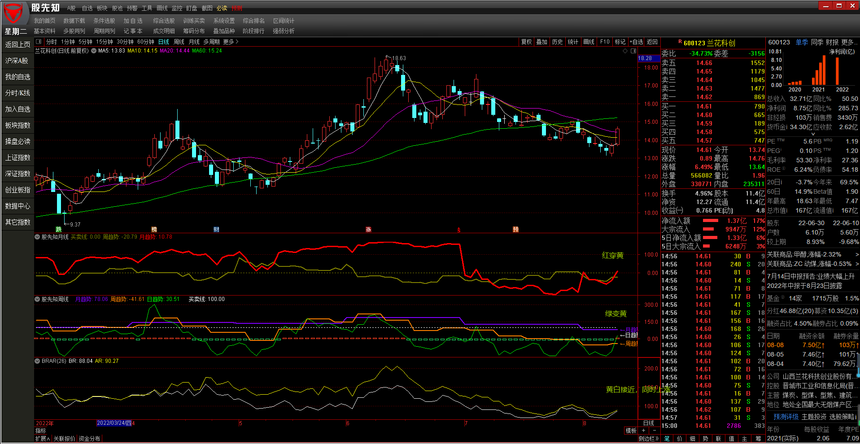Open the 关联报价 tab at bottom left

(x=64, y=439)
